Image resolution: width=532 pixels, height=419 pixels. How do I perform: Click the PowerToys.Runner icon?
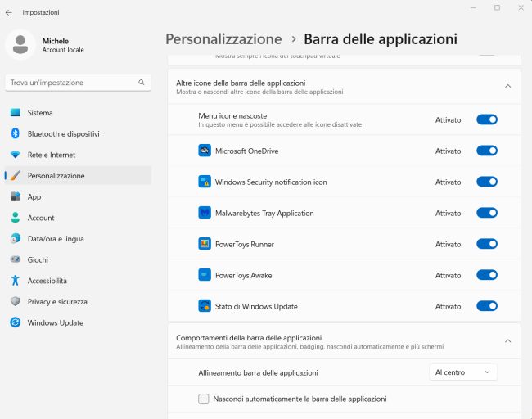[205, 244]
